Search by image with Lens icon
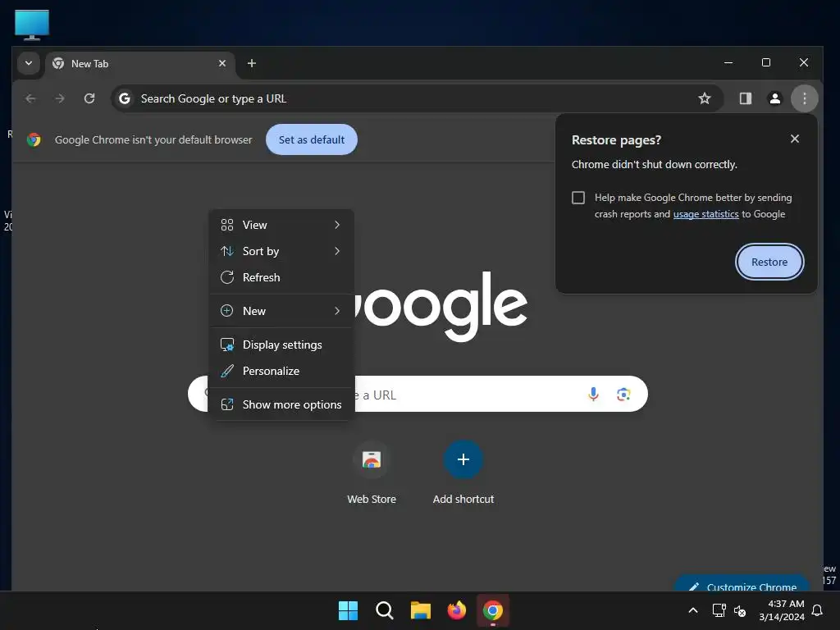This screenshot has width=840, height=630. click(623, 395)
